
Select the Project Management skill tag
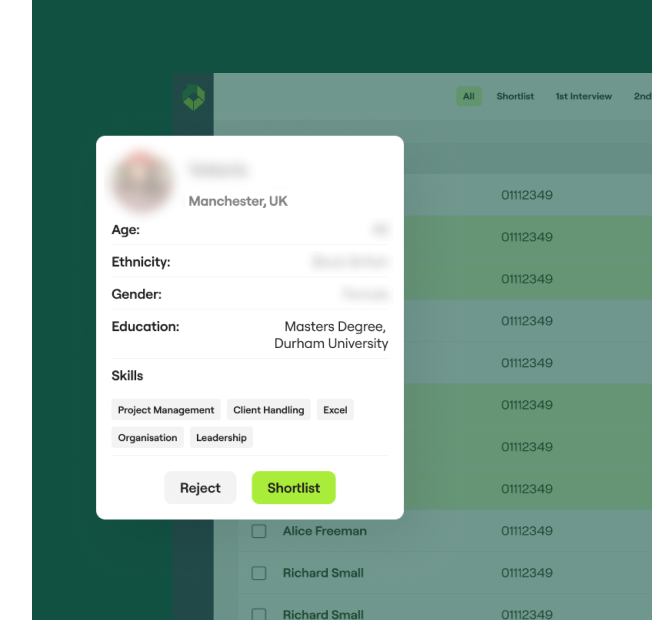click(x=166, y=410)
